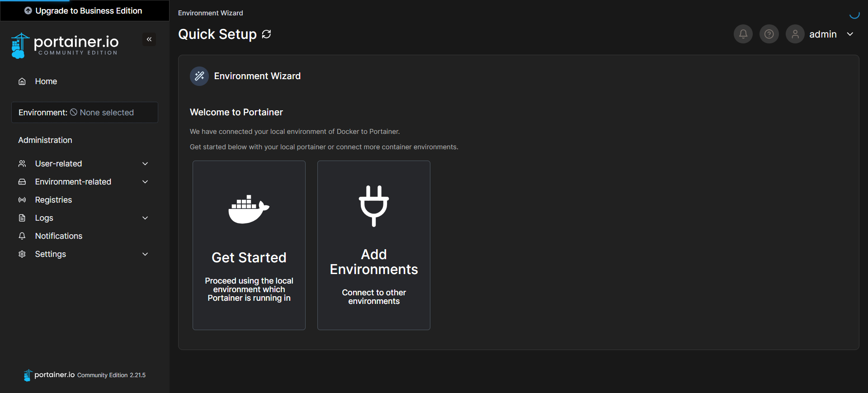Open the help question mark icon
Image resolution: width=868 pixels, height=393 pixels.
tap(769, 34)
